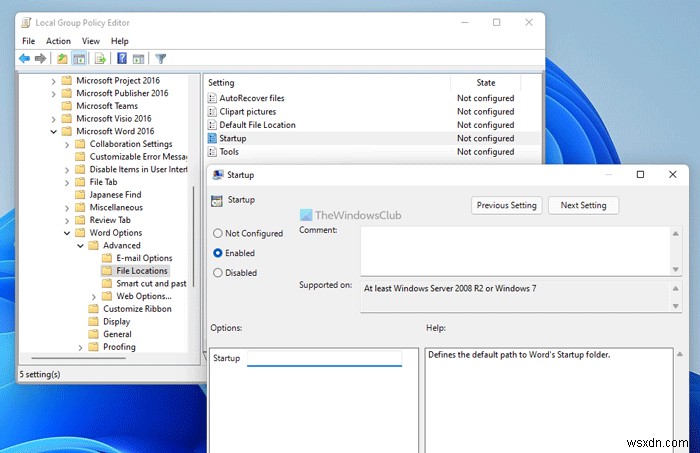Viewport: 700px width, 453px height.
Task: Click the AutoRecover files setting icon
Action: [x=212, y=99]
